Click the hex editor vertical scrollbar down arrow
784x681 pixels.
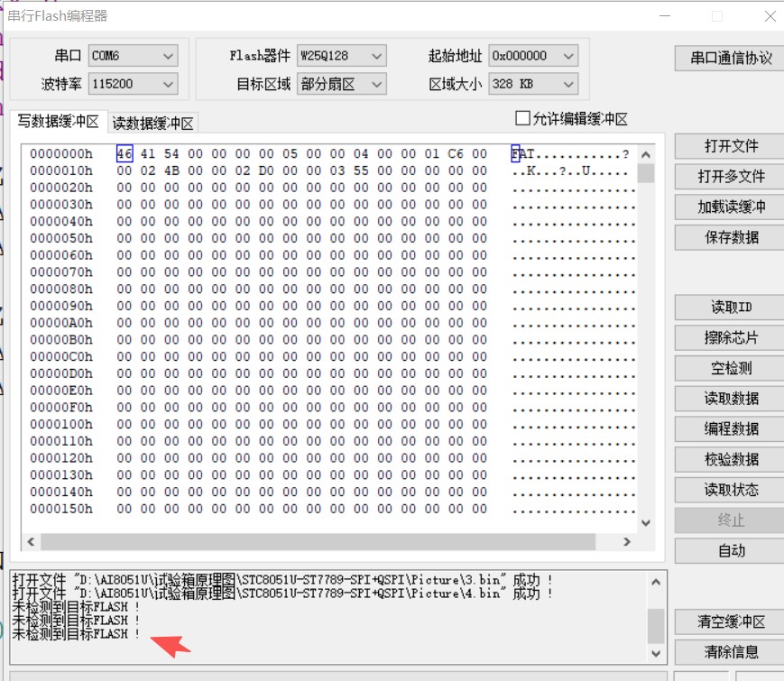tap(644, 524)
